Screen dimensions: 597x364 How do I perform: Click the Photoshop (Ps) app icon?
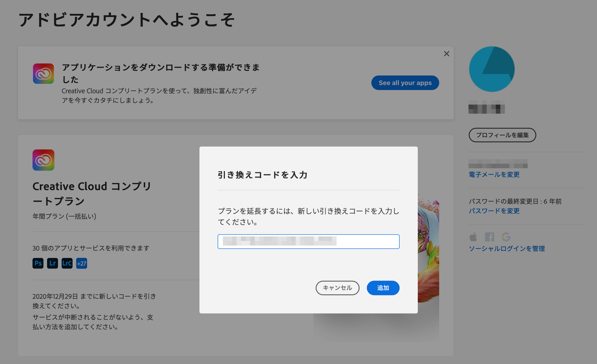(38, 263)
